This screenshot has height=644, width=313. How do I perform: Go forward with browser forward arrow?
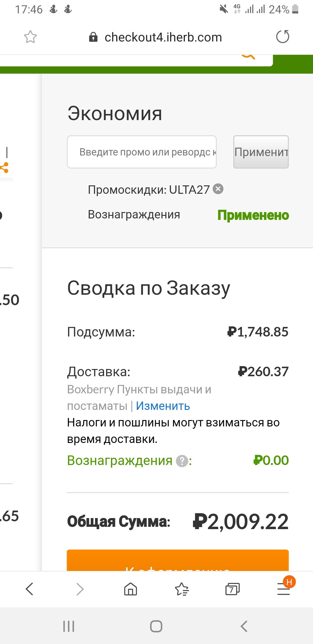coord(80,589)
